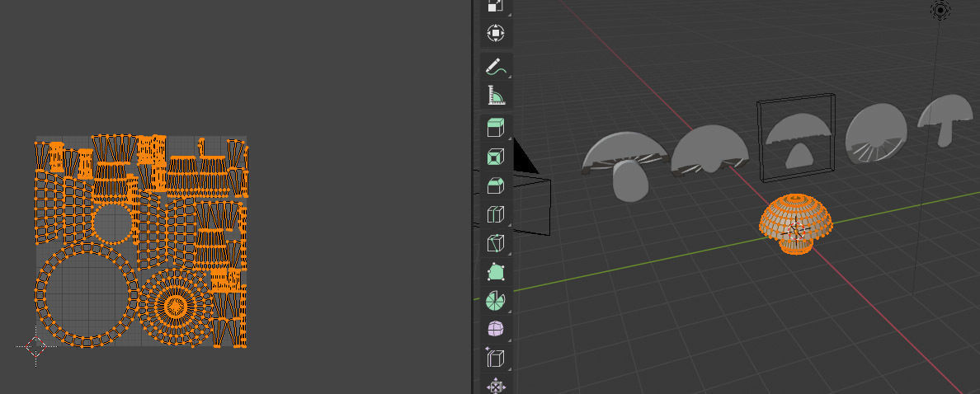Screen dimensions: 980x394
Task: Select the Spin tool
Action: pos(496,301)
